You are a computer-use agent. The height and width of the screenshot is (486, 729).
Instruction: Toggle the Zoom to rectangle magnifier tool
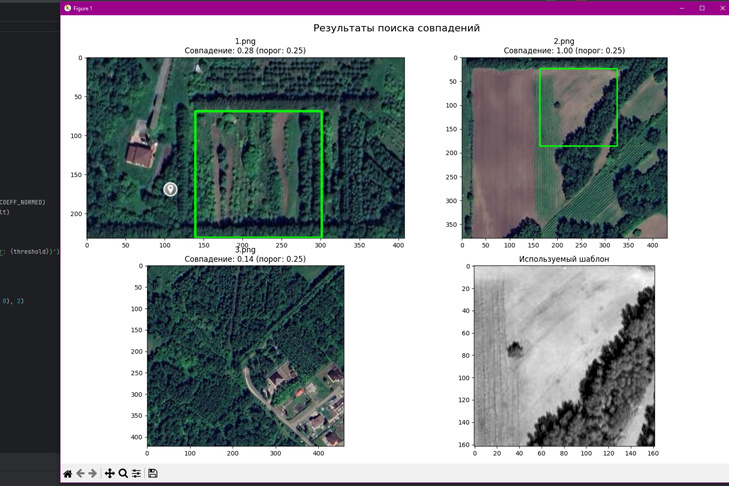[123, 473]
